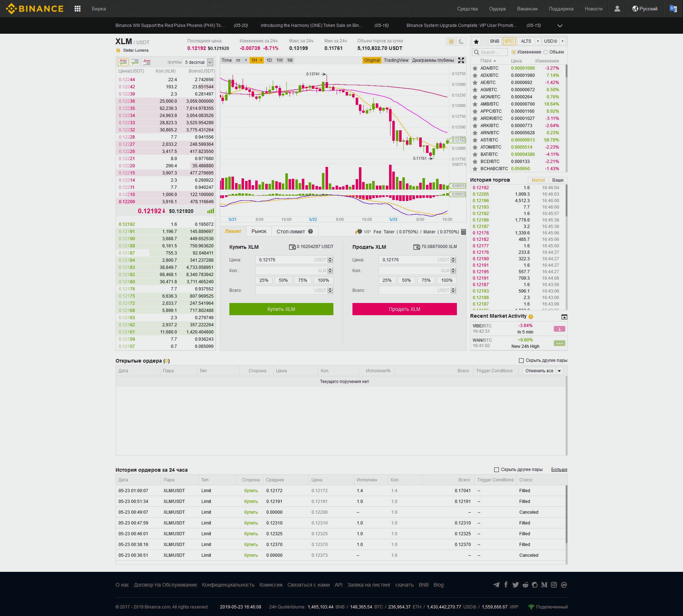Open the fee calculator icon
Image resolution: width=683 pixels, height=616 pixels.
(463, 232)
